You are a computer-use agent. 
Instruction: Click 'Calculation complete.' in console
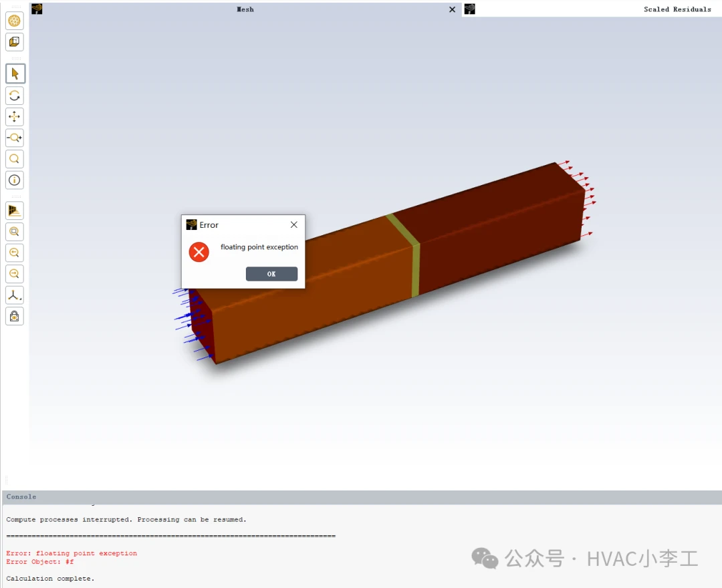[50, 579]
